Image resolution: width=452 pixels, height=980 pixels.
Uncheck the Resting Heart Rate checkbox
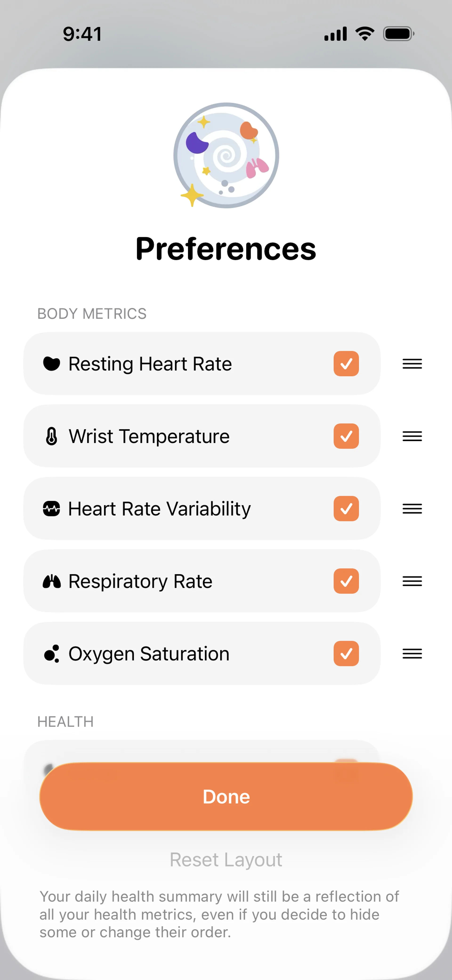tap(346, 364)
